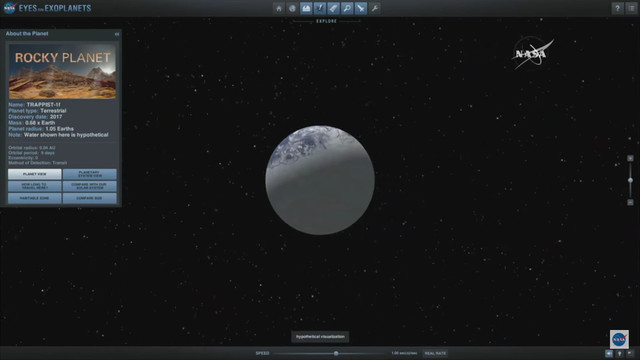Click the Terrestrial planet type value
640x360 pixels.
click(53, 111)
